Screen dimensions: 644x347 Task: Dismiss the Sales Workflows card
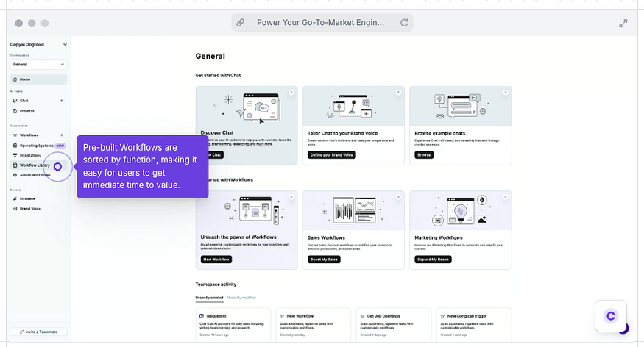pos(398,197)
